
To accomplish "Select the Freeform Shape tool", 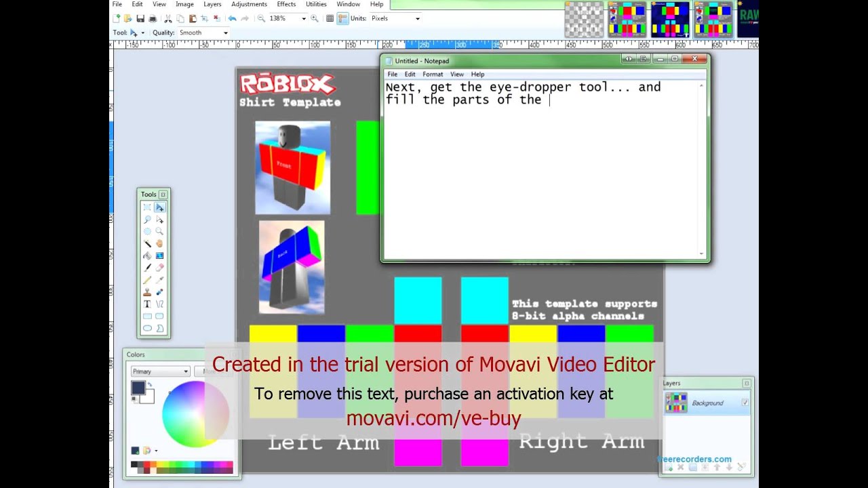I will pos(160,327).
